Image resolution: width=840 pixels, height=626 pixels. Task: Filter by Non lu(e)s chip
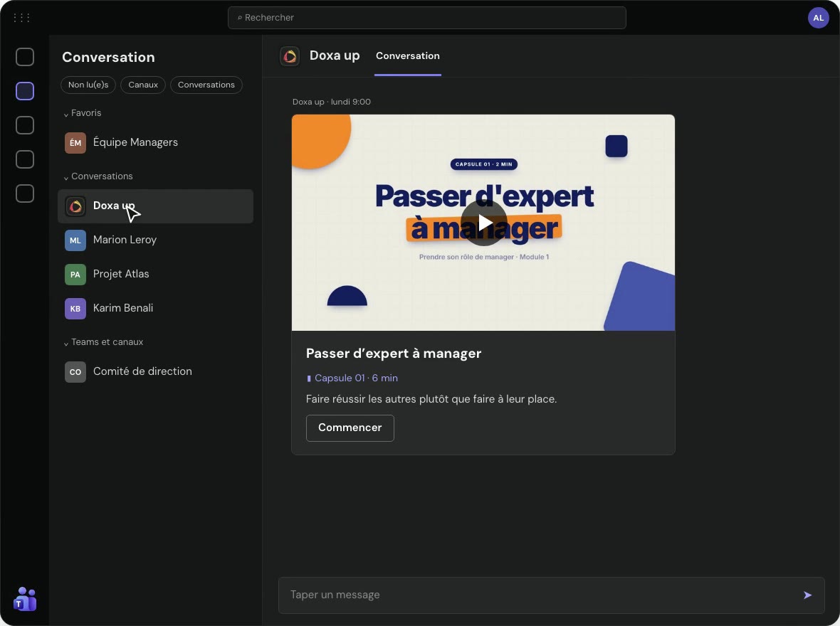click(x=88, y=85)
